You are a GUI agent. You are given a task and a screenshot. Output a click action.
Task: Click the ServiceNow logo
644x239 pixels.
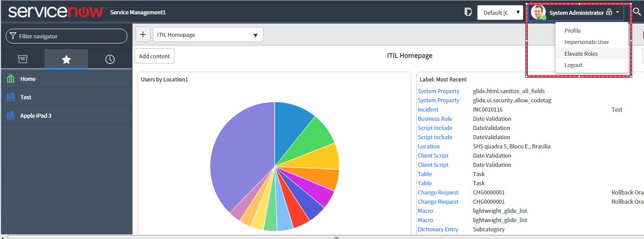[56, 12]
